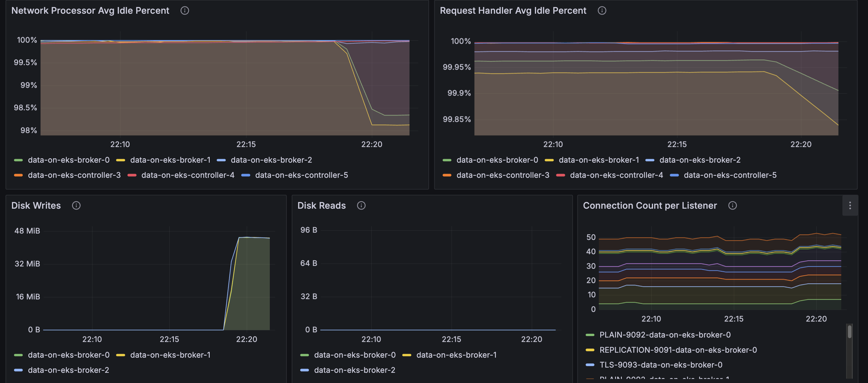Select the Request Handler Avg Idle Percent panel title
This screenshot has width=868, height=383.
(513, 10)
